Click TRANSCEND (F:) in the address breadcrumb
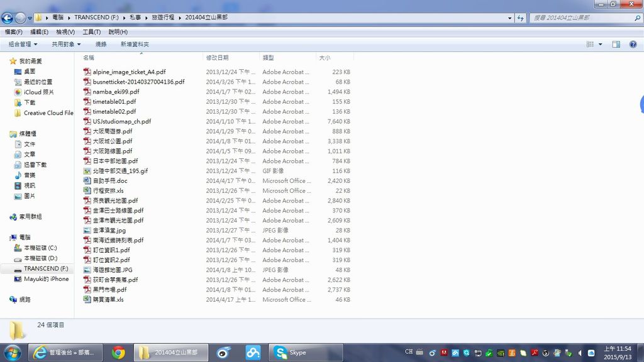This screenshot has width=644, height=362. (x=96, y=17)
